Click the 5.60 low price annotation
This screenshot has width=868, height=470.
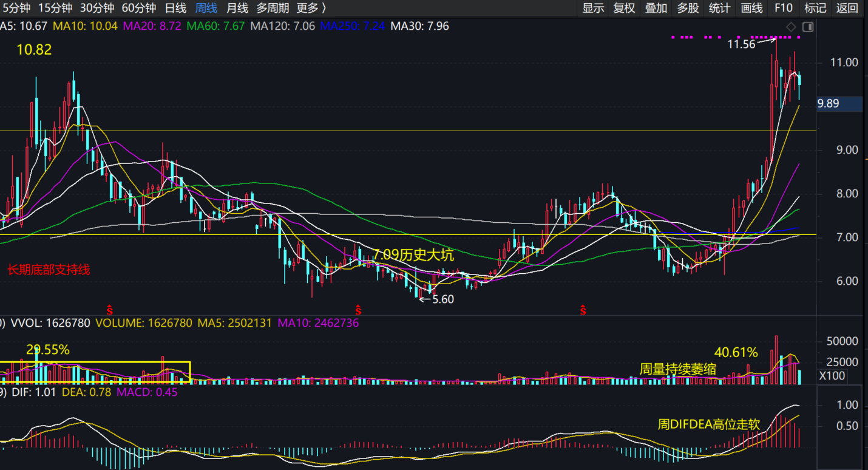(443, 299)
